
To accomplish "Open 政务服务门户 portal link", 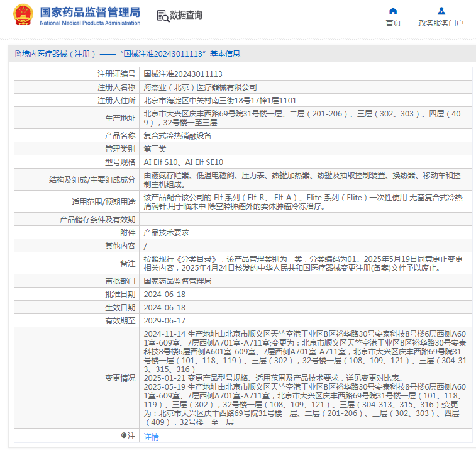I will pos(441,23).
